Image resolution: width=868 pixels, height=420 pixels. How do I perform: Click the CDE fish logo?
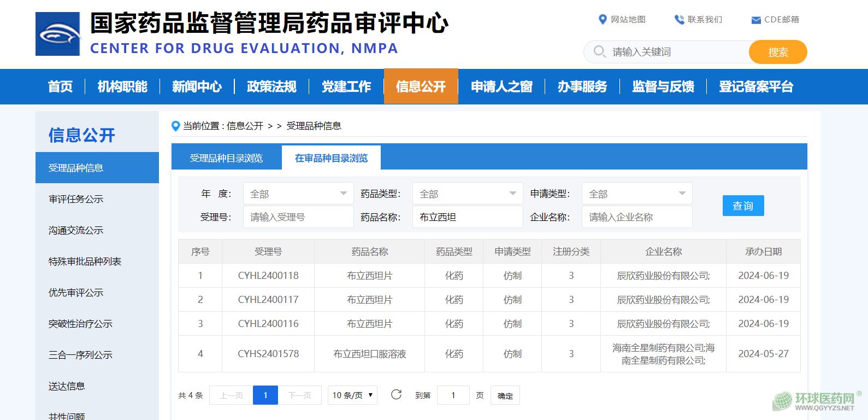58,34
